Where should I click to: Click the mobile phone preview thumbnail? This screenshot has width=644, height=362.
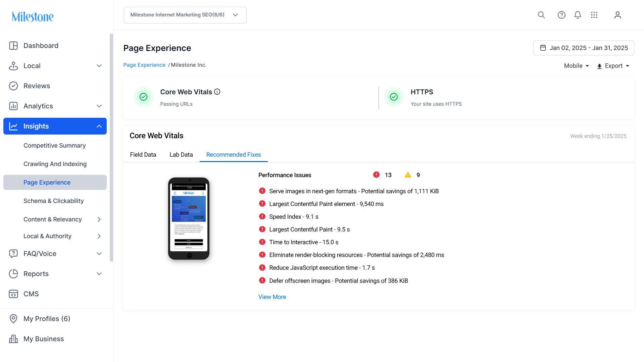coord(189,218)
